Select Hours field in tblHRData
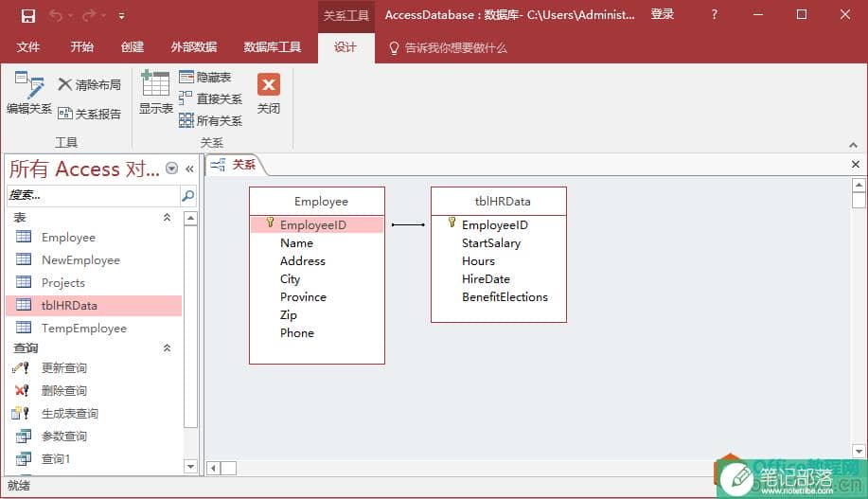Image resolution: width=868 pixels, height=499 pixels. 499,260
